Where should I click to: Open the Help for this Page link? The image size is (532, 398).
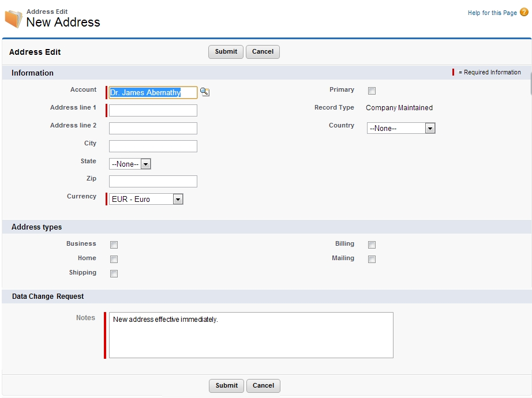point(492,13)
